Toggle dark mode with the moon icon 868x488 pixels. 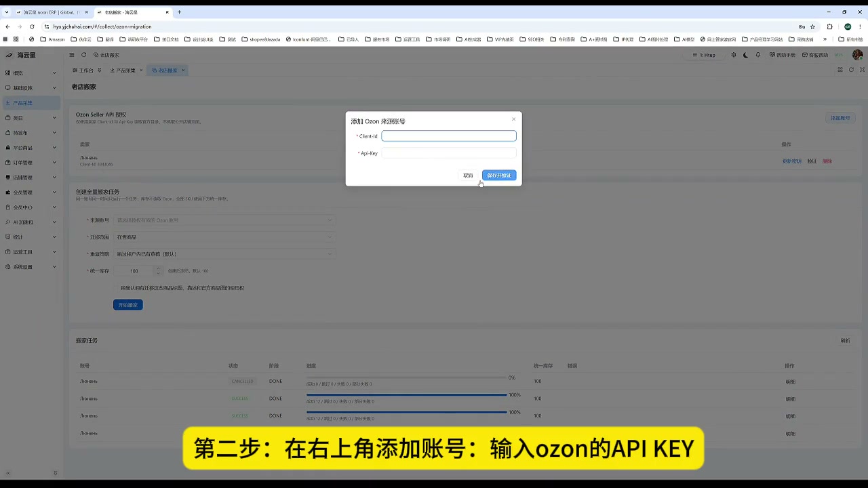coord(745,55)
